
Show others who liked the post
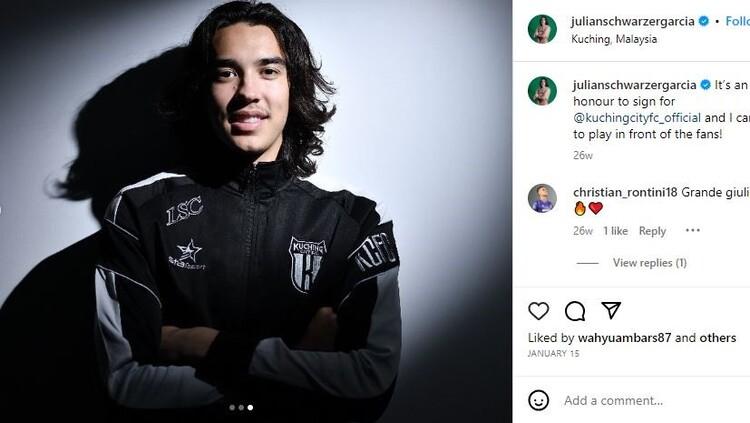click(717, 338)
